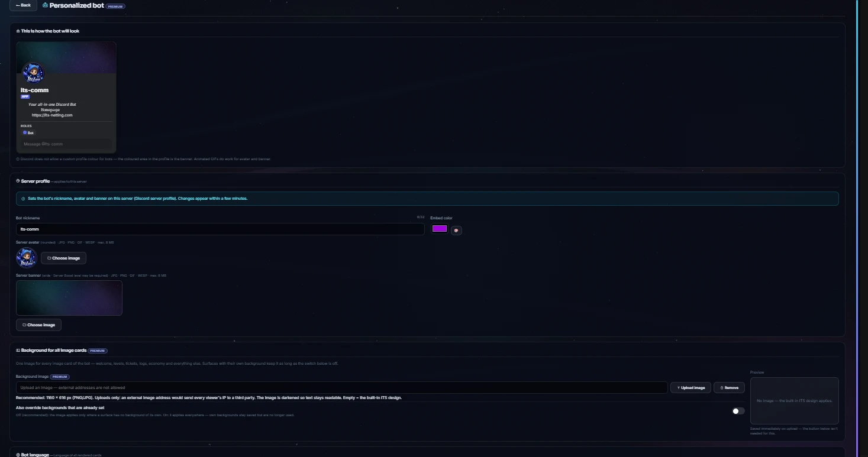Click the page scrollbar on the right edge
868x457 pixels.
tap(857, 228)
